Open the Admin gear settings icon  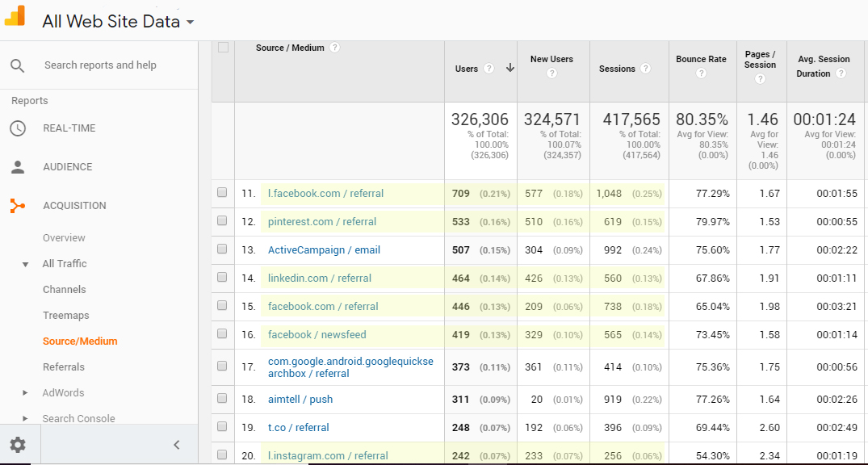18,445
